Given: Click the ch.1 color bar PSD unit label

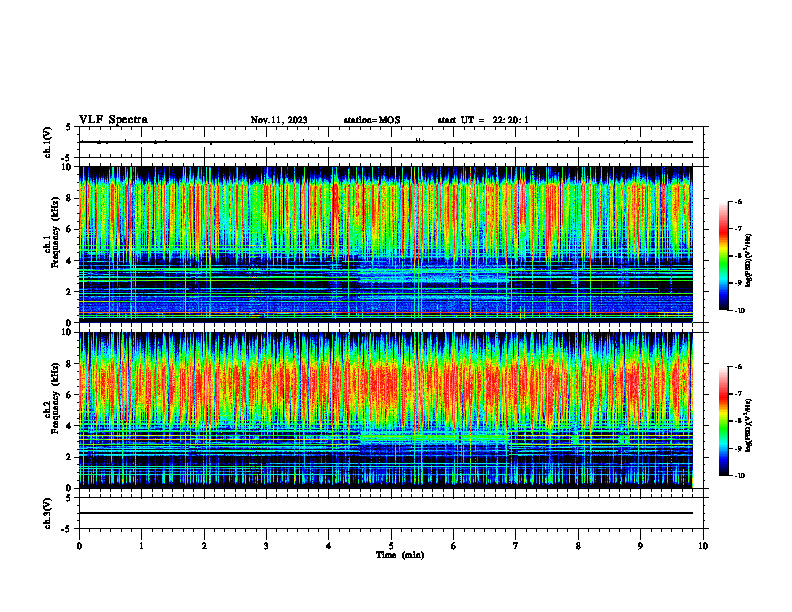Looking at the screenshot, I should [749, 260].
